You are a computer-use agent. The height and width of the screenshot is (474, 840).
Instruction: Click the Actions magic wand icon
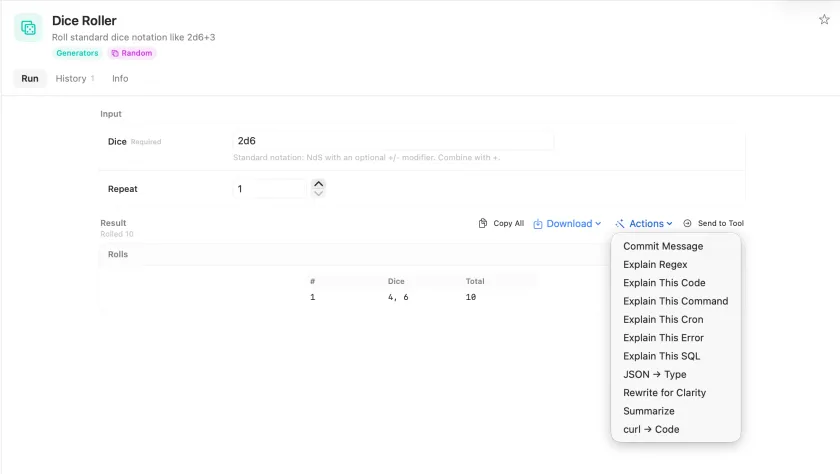[x=620, y=224]
